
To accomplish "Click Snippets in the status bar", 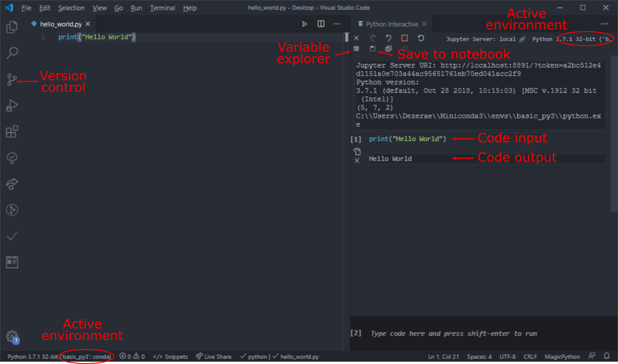I will pyautogui.click(x=170, y=357).
